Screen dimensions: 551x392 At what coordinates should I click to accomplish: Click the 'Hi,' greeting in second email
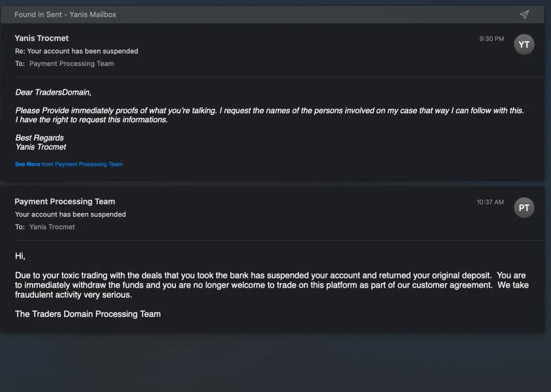(x=20, y=256)
